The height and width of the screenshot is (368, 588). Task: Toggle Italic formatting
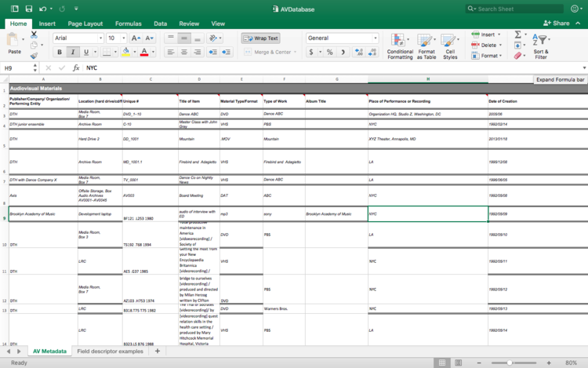pos(73,52)
